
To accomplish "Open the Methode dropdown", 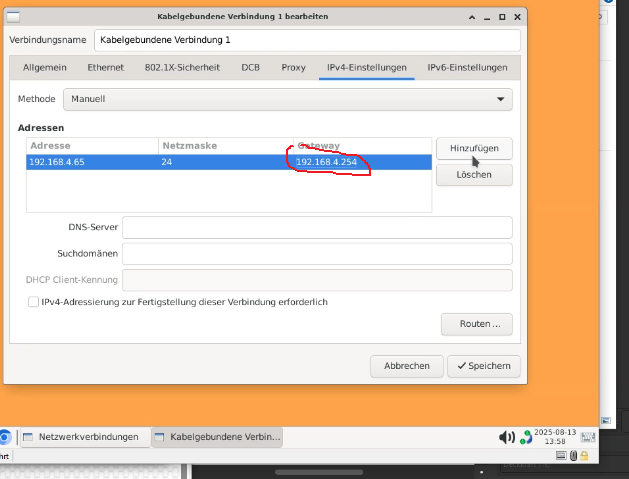I will point(287,99).
